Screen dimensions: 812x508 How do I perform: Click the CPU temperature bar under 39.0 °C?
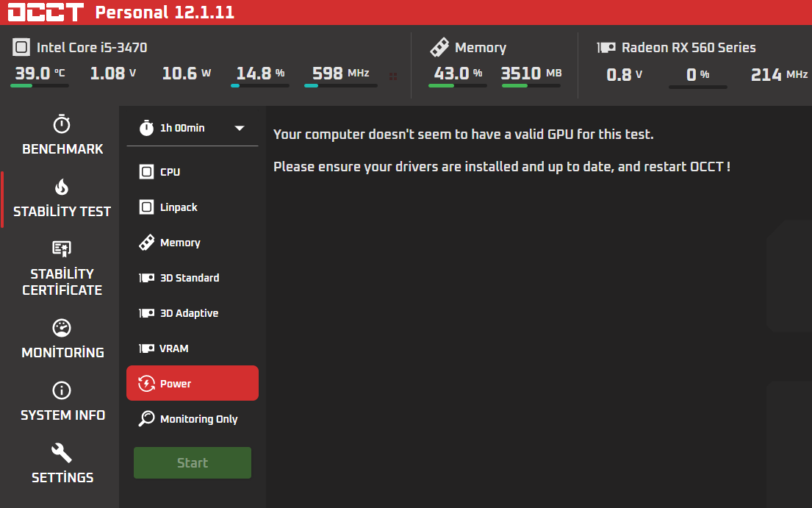click(x=40, y=86)
